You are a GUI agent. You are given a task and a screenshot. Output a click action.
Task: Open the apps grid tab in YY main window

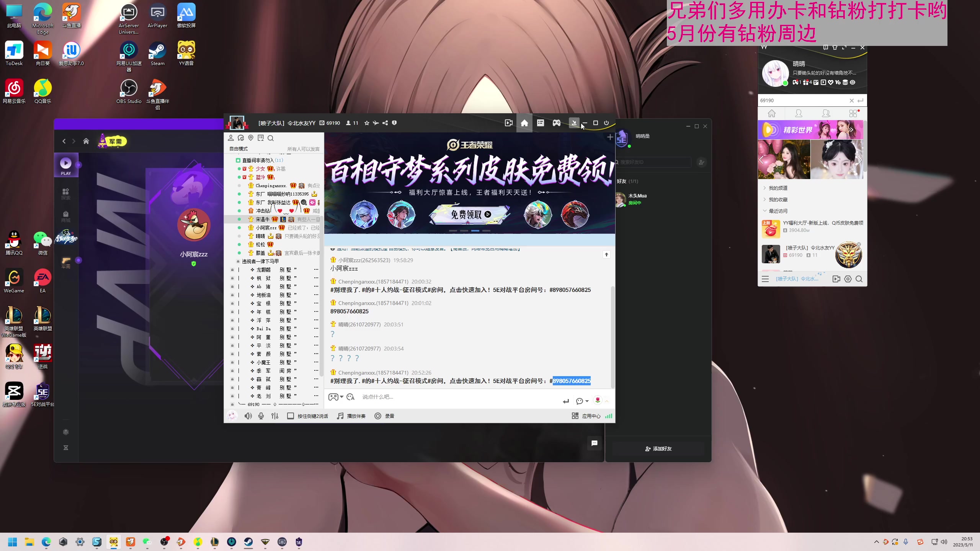853,113
